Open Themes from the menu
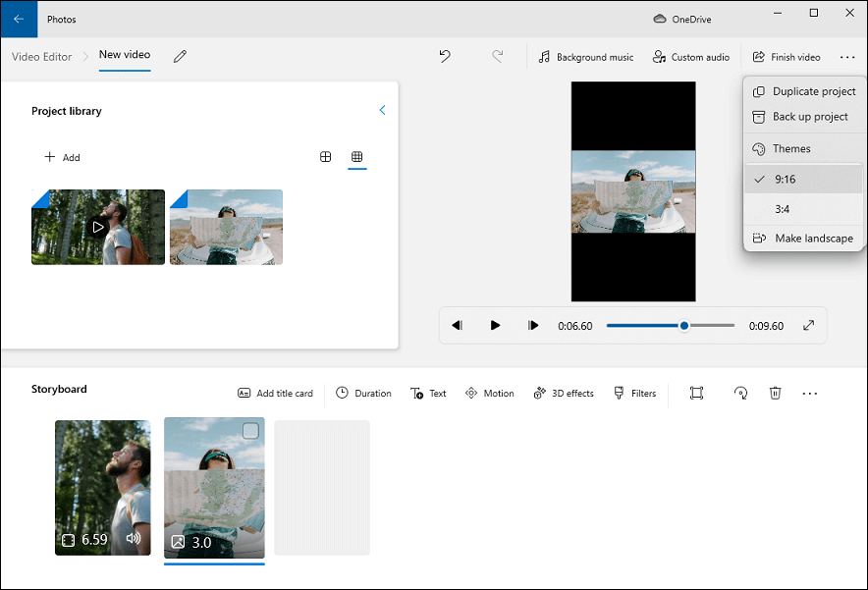Image resolution: width=868 pixels, height=590 pixels. coord(804,148)
